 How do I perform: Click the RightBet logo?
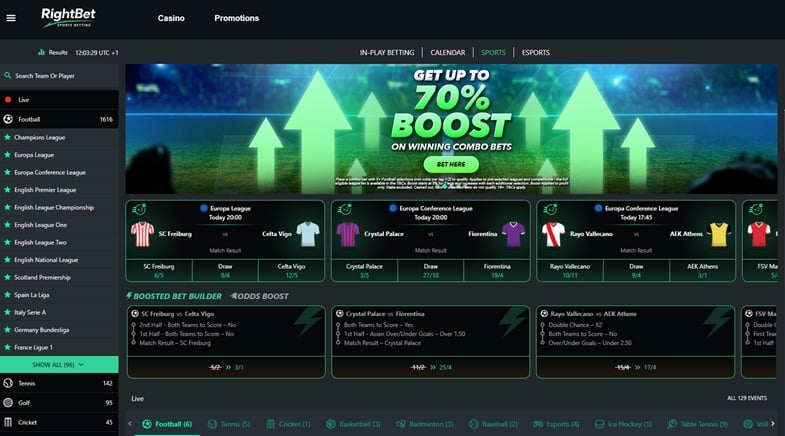tap(68, 18)
